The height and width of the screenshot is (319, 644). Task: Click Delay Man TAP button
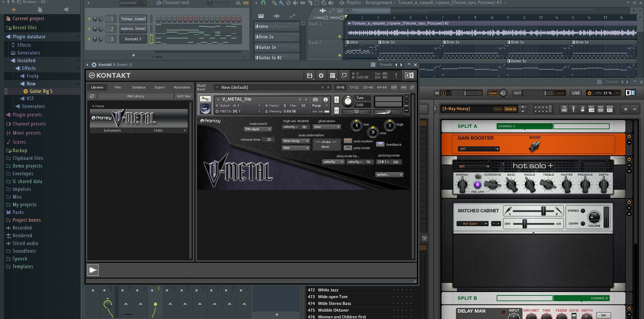point(604,315)
